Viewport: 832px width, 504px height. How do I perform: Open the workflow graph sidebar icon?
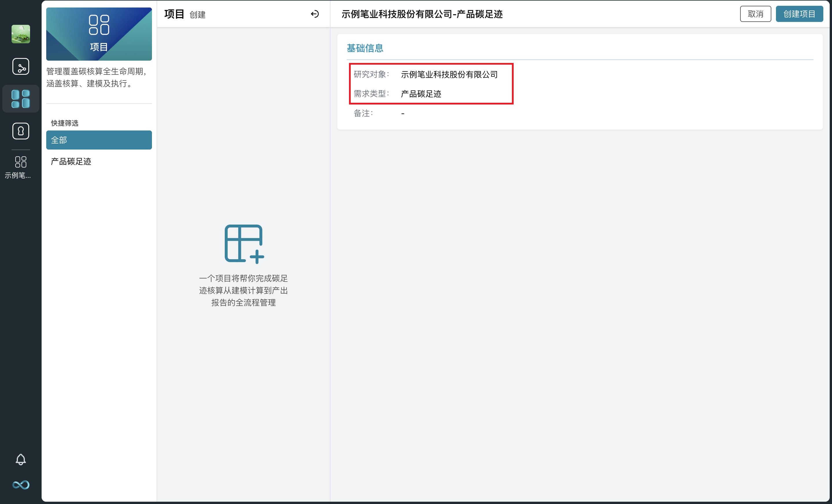point(21,66)
